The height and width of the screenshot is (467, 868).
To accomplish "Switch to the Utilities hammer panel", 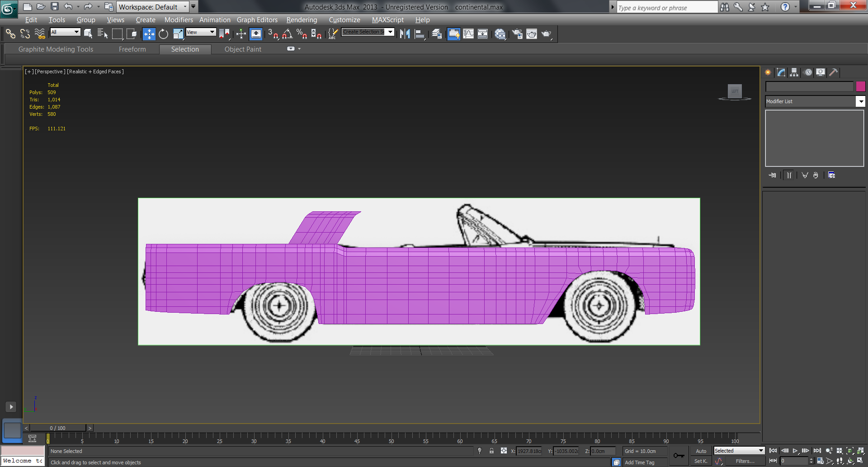I will (834, 72).
